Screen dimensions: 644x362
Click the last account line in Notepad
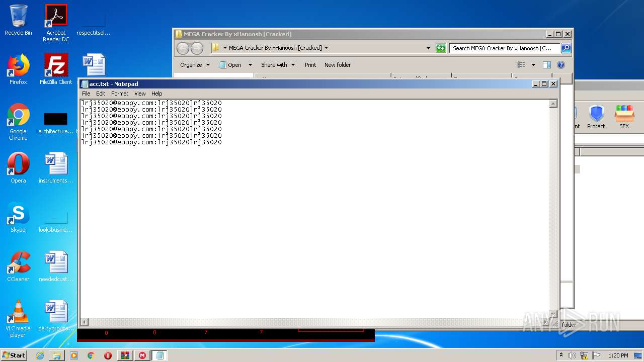151,142
